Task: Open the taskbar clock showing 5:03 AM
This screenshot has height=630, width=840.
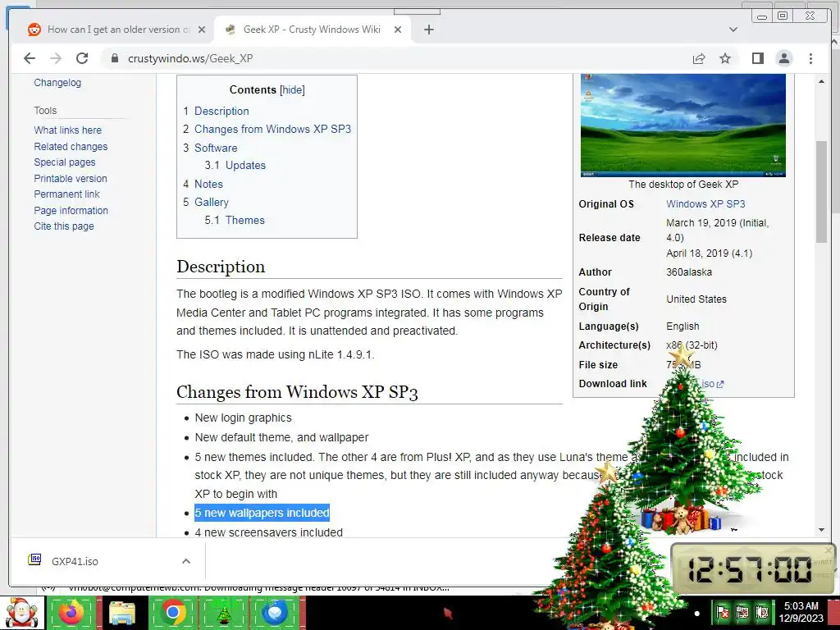Action: coord(801,612)
